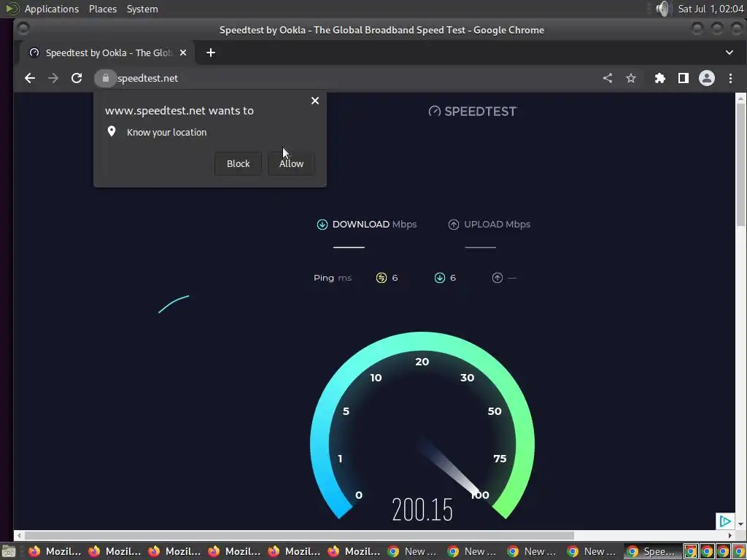The width and height of the screenshot is (747, 560).
Task: Share this page using share icon
Action: pyautogui.click(x=608, y=78)
